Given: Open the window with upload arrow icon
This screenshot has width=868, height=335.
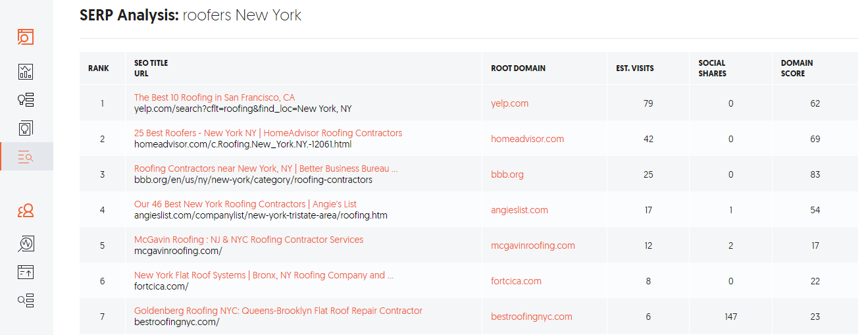Looking at the screenshot, I should [26, 272].
